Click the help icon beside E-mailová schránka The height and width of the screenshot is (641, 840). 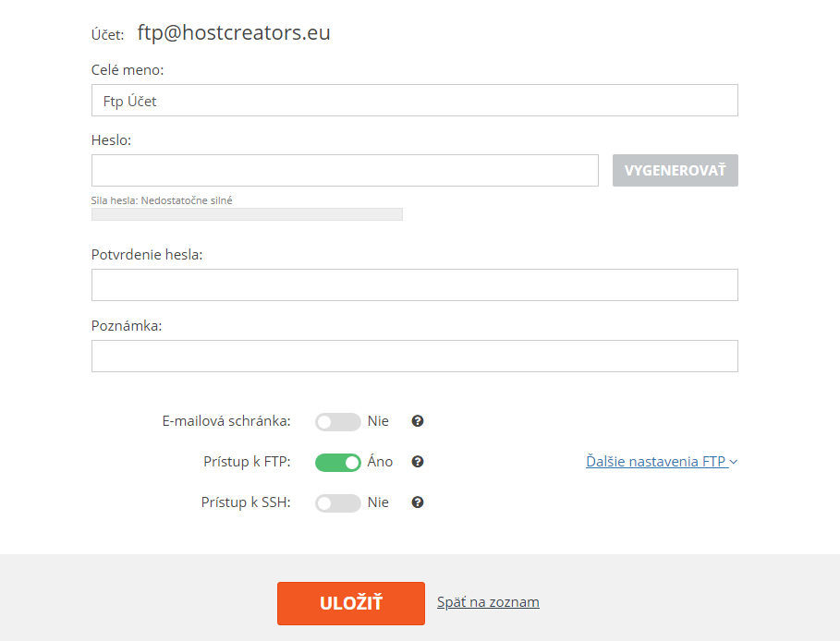click(x=418, y=421)
